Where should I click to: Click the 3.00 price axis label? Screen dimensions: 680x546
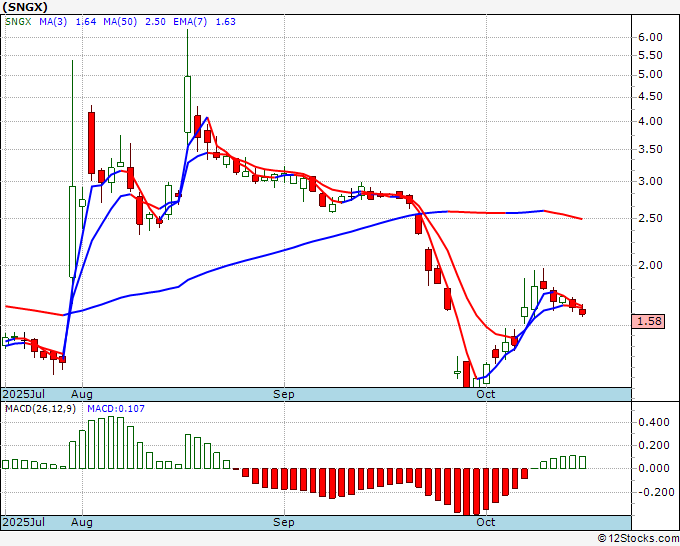[x=650, y=181]
